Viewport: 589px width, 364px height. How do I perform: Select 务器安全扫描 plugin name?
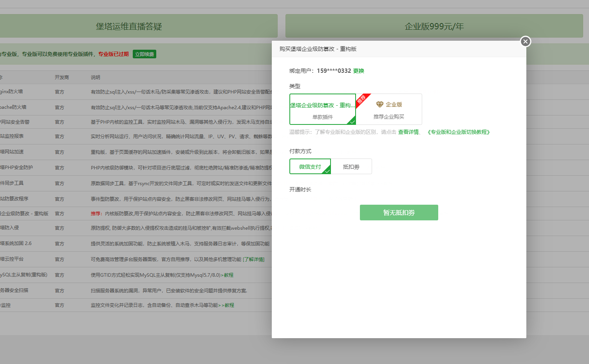coord(14,290)
